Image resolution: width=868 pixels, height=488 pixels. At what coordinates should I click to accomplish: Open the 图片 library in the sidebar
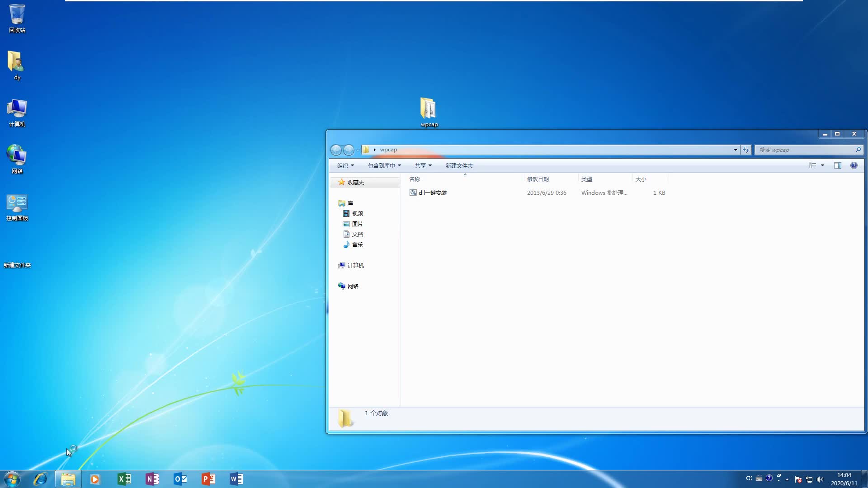(357, 224)
